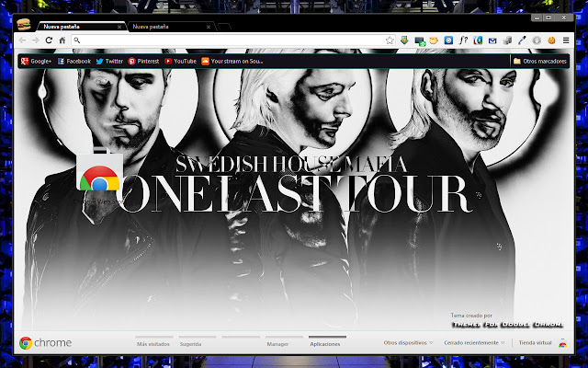588x368 pixels.
Task: Open the monitor extension with green badge
Action: click(419, 40)
